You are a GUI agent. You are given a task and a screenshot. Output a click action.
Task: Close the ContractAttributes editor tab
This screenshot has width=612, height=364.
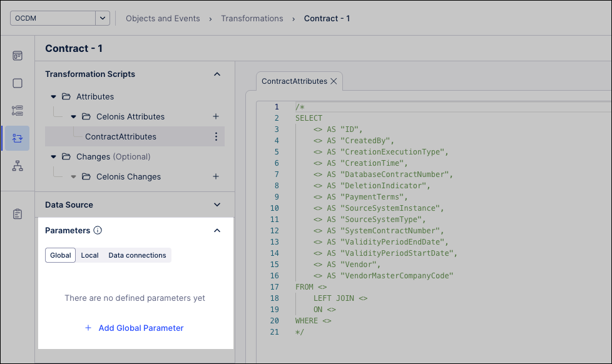pyautogui.click(x=334, y=81)
